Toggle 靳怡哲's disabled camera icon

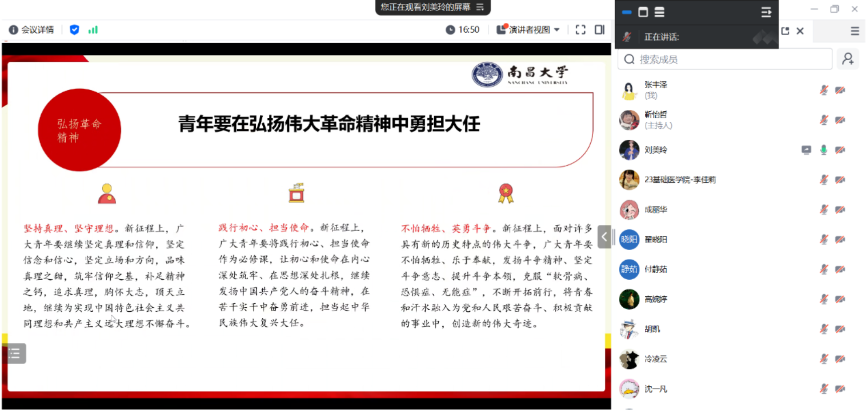[x=840, y=120]
